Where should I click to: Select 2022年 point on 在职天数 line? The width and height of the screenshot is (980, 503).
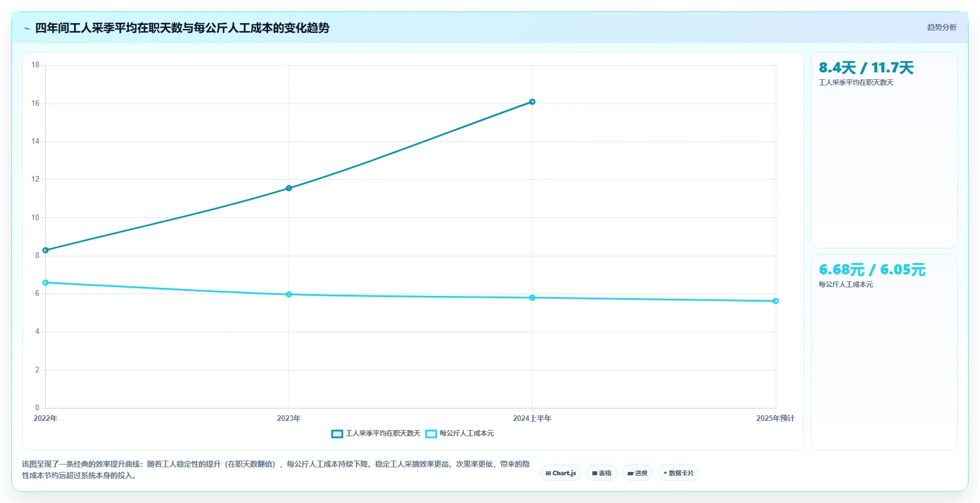click(x=45, y=250)
